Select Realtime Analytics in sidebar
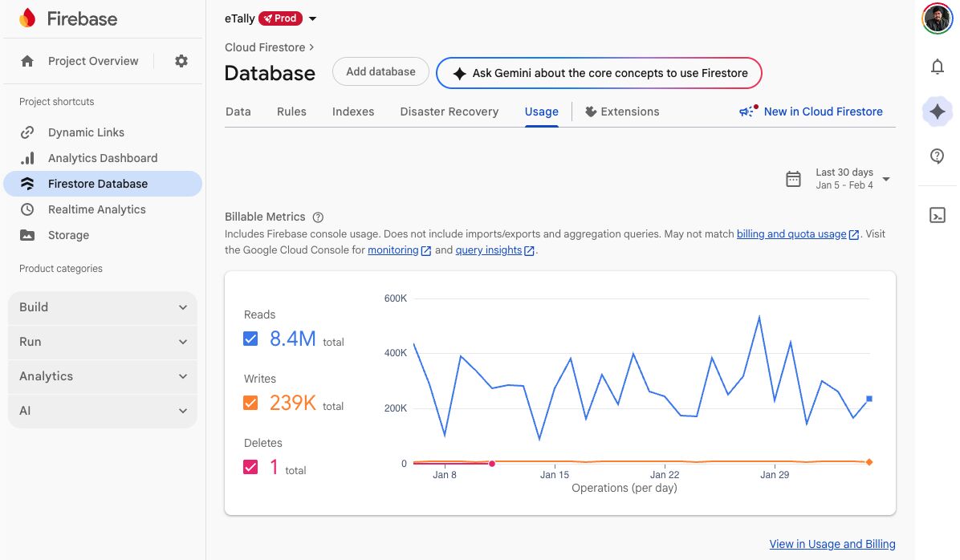The height and width of the screenshot is (560, 960). tap(96, 209)
